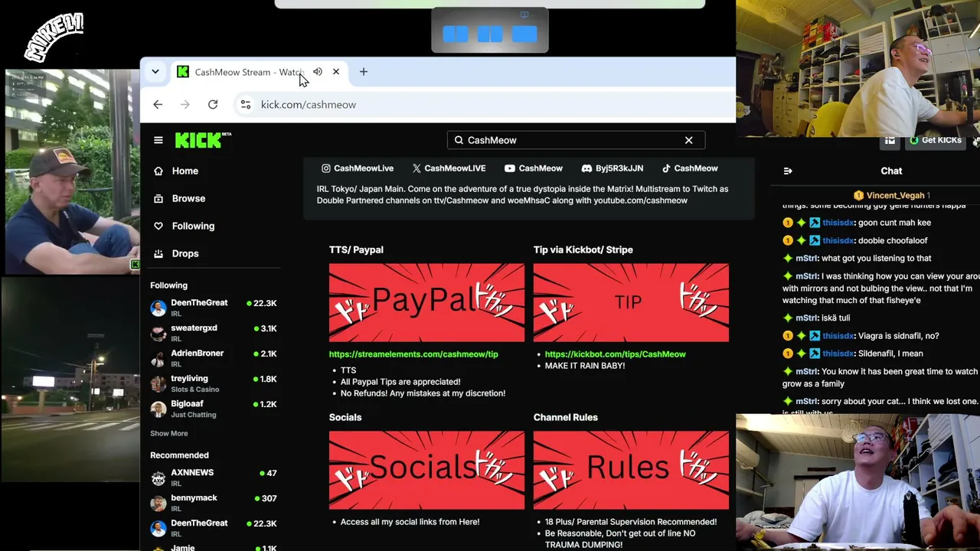Click the magnifier icon in the search box
980x551 pixels.
click(x=459, y=140)
